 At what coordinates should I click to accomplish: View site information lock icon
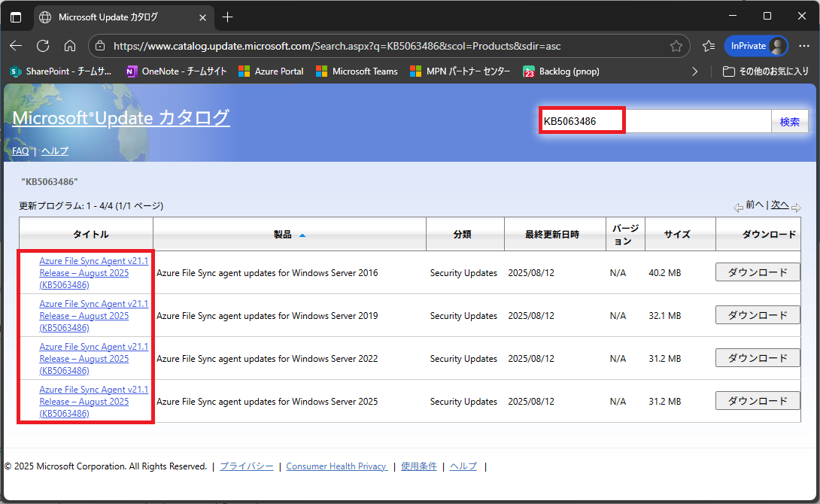pos(100,46)
